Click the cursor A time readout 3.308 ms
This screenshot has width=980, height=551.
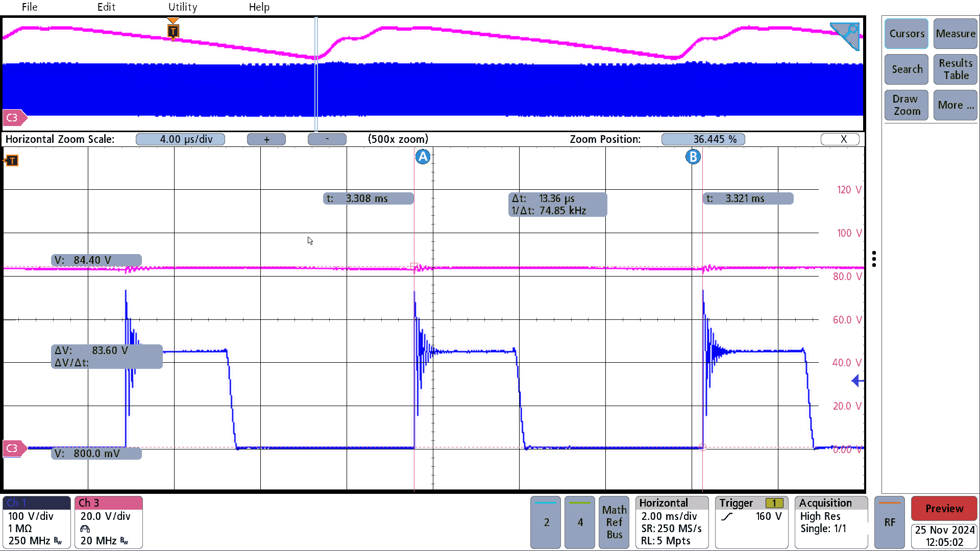(369, 198)
